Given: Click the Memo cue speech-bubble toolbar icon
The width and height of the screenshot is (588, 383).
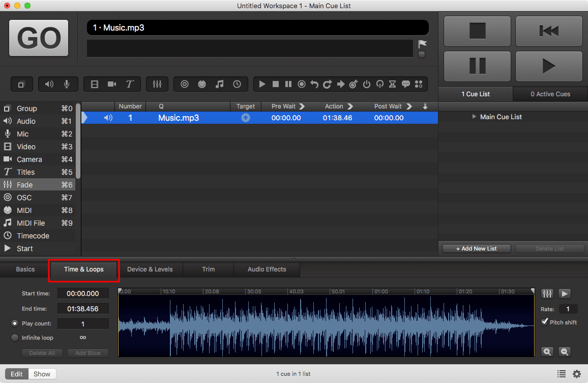Looking at the screenshot, I should [406, 84].
